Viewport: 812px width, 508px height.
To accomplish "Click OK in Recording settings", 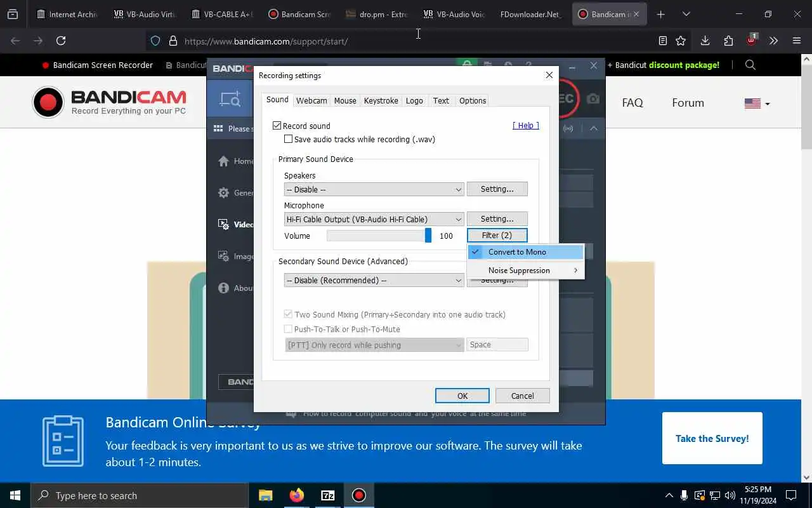I will pos(462,396).
